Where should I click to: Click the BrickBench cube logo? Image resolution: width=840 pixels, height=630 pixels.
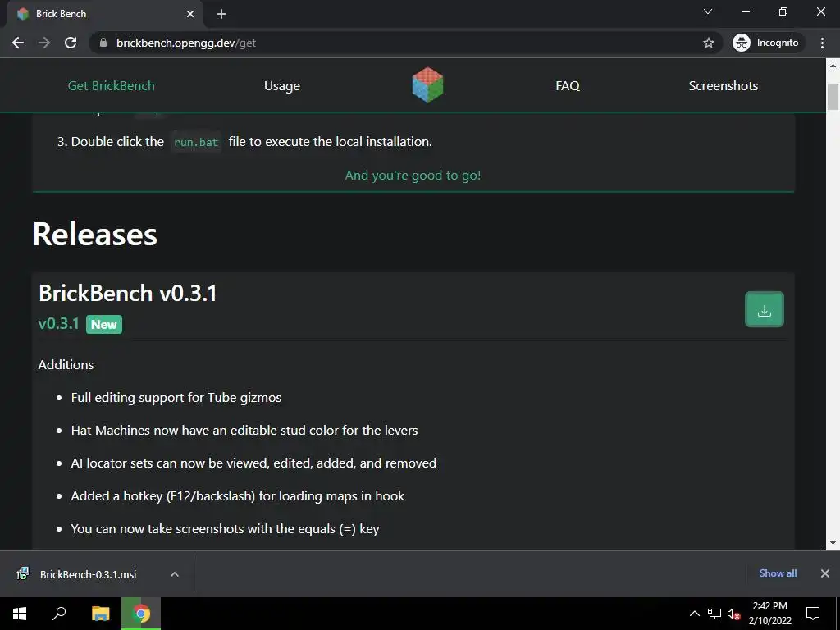427,84
